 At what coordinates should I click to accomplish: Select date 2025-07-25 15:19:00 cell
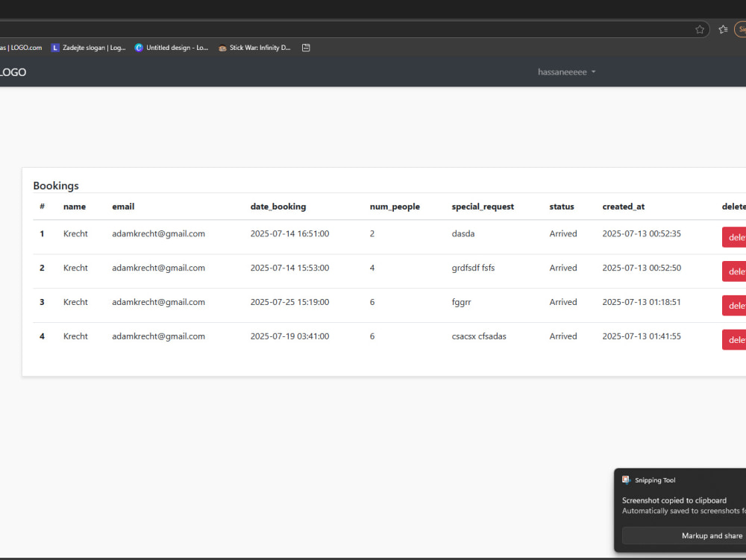(x=289, y=302)
